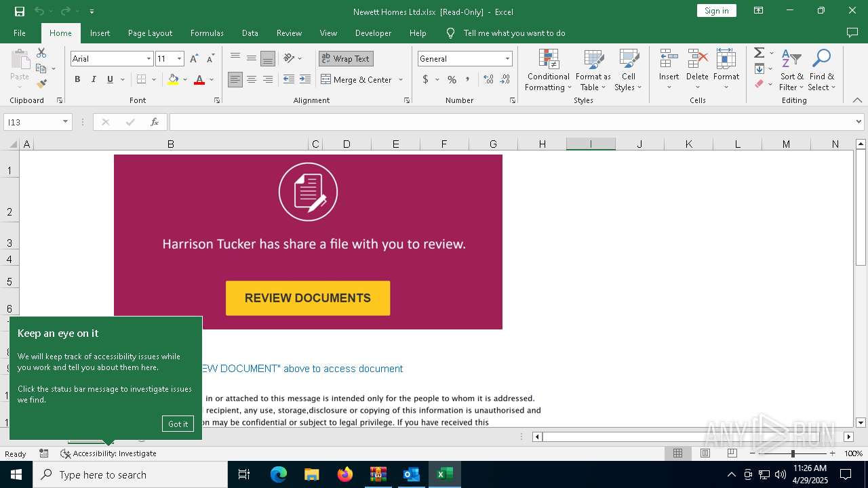
Task: Open the font size dropdown
Action: click(x=179, y=59)
